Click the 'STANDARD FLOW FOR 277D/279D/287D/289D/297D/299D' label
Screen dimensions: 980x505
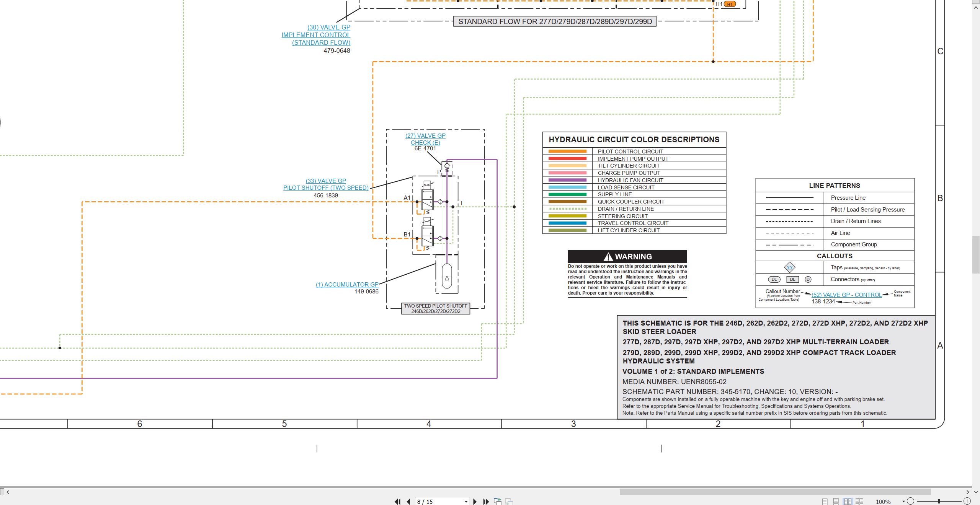tap(555, 21)
